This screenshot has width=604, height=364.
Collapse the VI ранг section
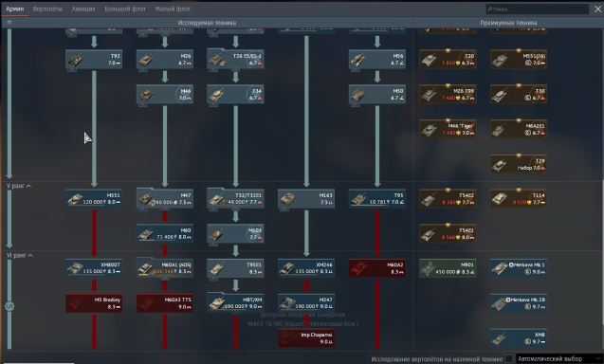(x=20, y=255)
